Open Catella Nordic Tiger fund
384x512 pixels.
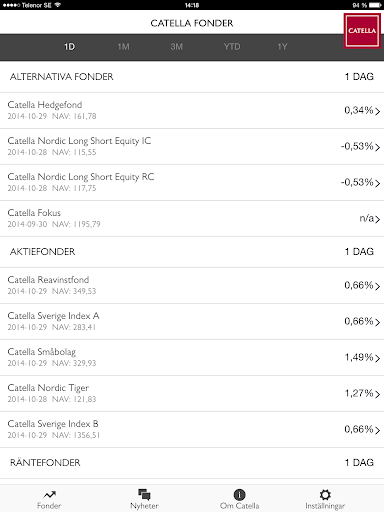point(192,393)
